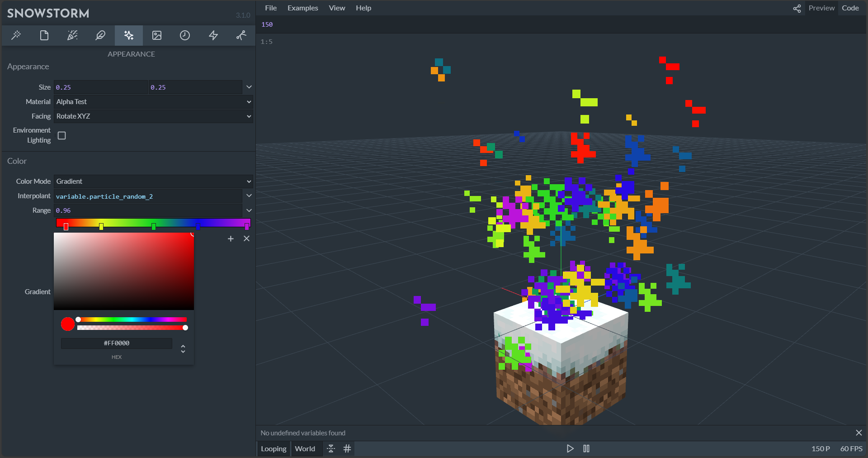The image size is (868, 458).
Task: Switch the color format with HEX stepper arrows
Action: (x=183, y=348)
